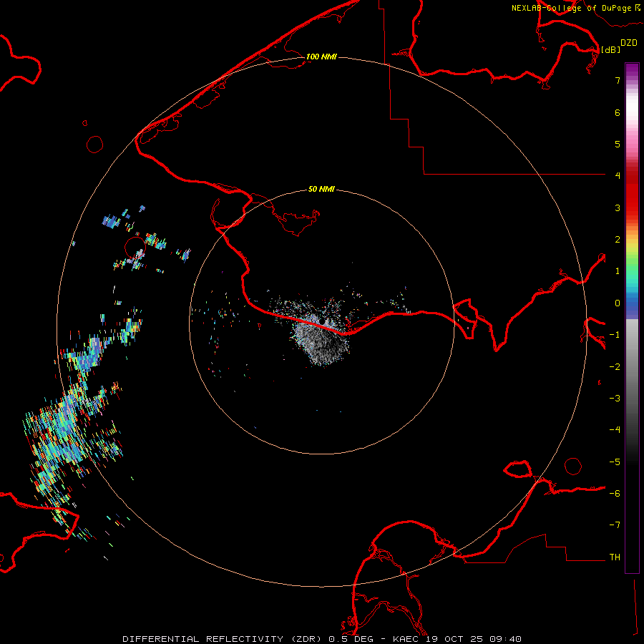Click the -1 value on color scale
This screenshot has height=644, width=644.
(x=615, y=335)
